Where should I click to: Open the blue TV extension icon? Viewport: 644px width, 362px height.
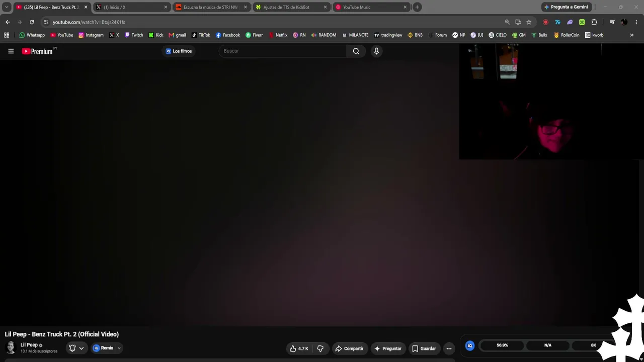(x=557, y=22)
